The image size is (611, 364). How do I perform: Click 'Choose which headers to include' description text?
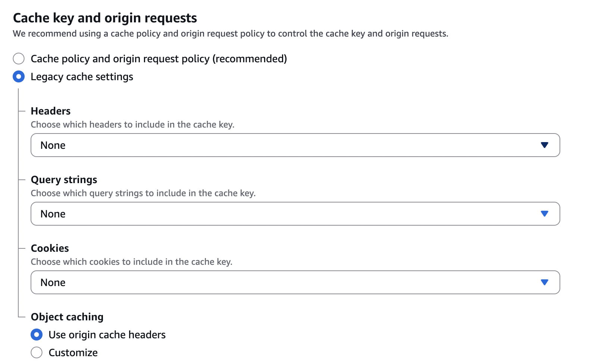(132, 124)
